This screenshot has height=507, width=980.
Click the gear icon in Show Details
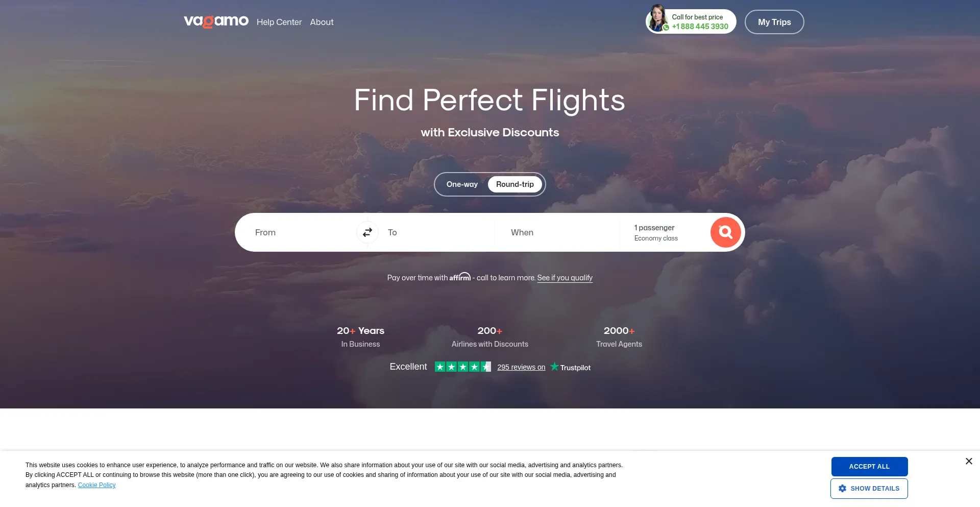842,489
